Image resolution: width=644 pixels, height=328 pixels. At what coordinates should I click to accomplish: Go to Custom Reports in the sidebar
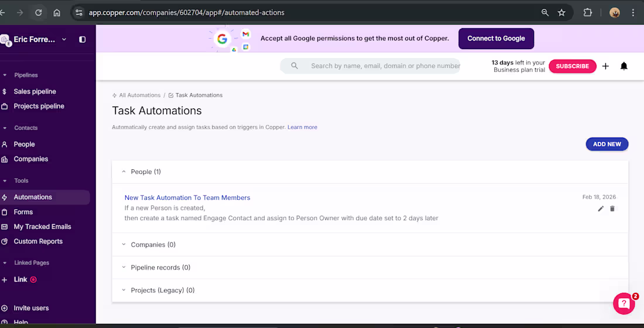(38, 241)
